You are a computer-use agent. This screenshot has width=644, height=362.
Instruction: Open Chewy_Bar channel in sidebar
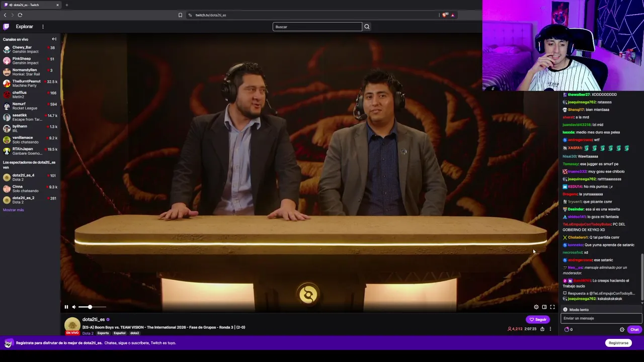pyautogui.click(x=30, y=49)
